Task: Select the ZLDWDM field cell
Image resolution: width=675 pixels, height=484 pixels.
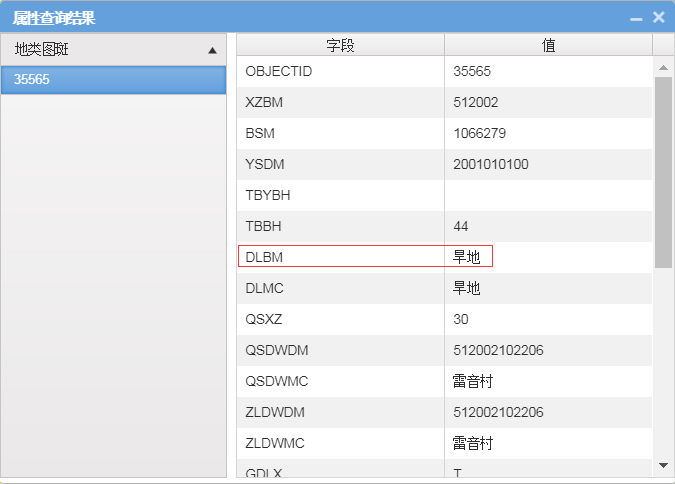Action: (340, 413)
